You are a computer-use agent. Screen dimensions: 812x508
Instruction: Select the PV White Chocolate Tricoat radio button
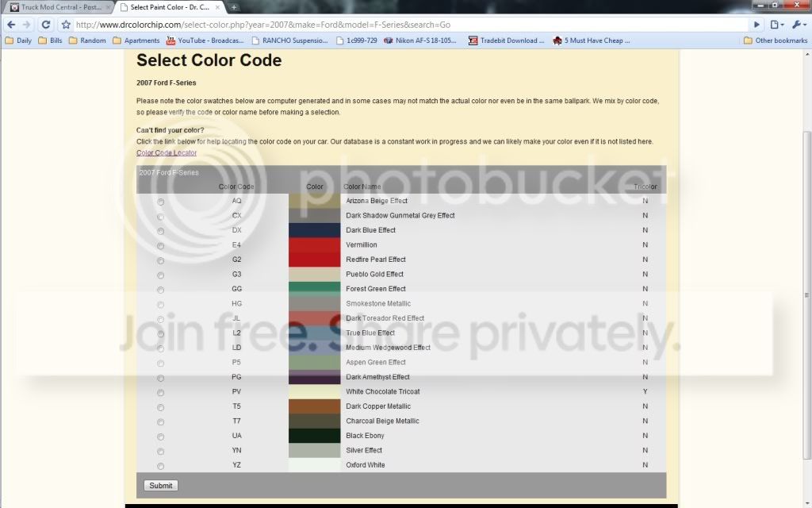point(160,393)
